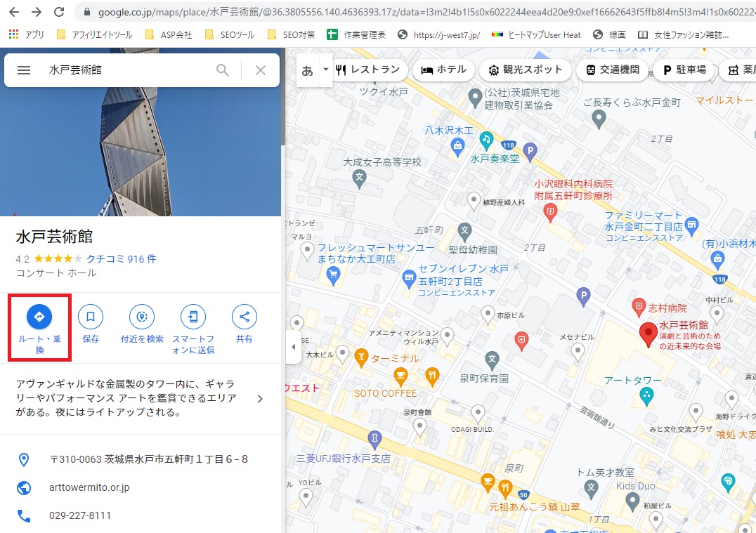756x533 pixels.
Task: Select the 駐車場 category chip
Action: click(684, 70)
